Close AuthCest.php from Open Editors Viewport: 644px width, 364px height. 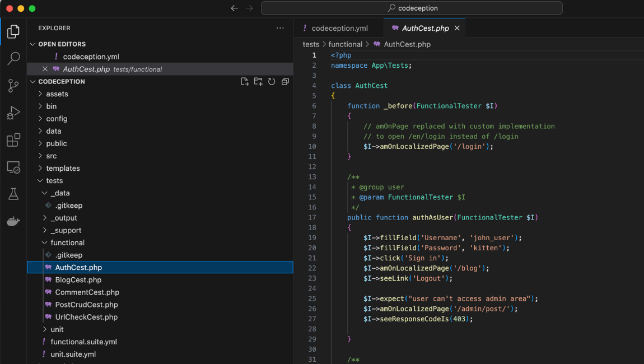tap(44, 69)
